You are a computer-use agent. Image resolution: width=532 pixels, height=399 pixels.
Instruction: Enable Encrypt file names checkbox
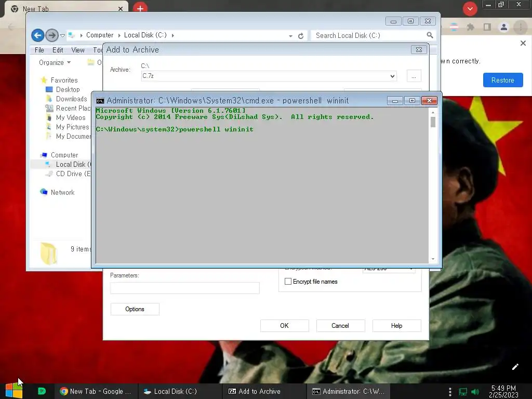tap(288, 281)
